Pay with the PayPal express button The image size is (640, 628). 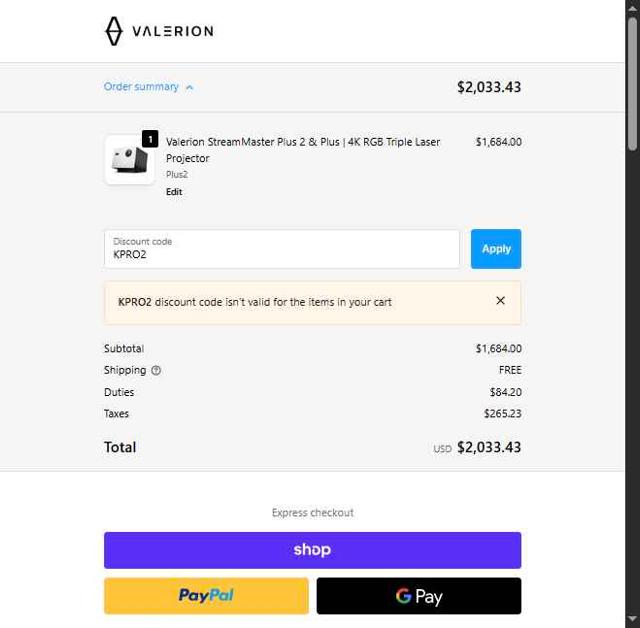click(x=206, y=596)
